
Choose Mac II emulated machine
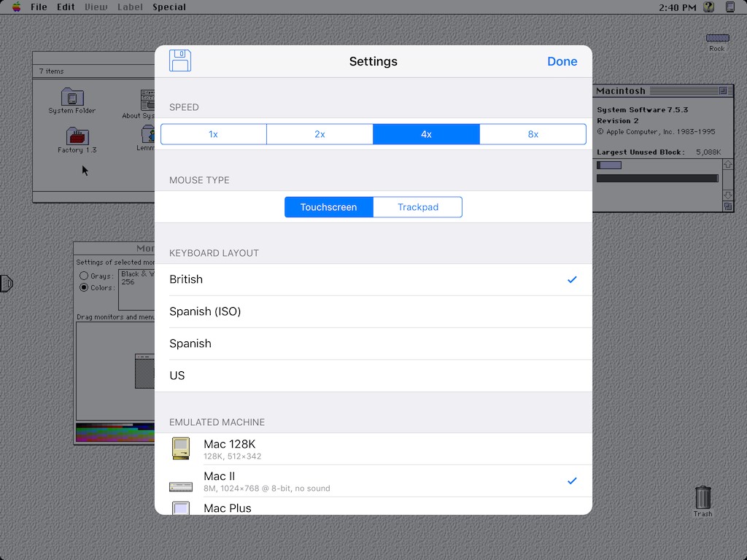tap(373, 481)
